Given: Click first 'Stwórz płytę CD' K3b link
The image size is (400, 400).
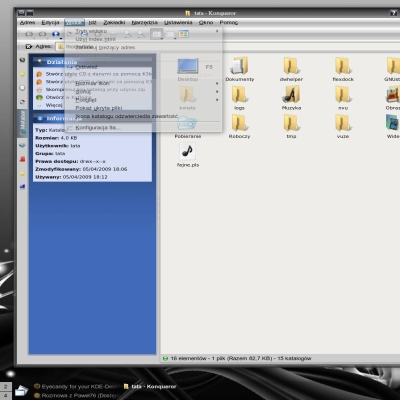Looking at the screenshot, I should tap(99, 74).
